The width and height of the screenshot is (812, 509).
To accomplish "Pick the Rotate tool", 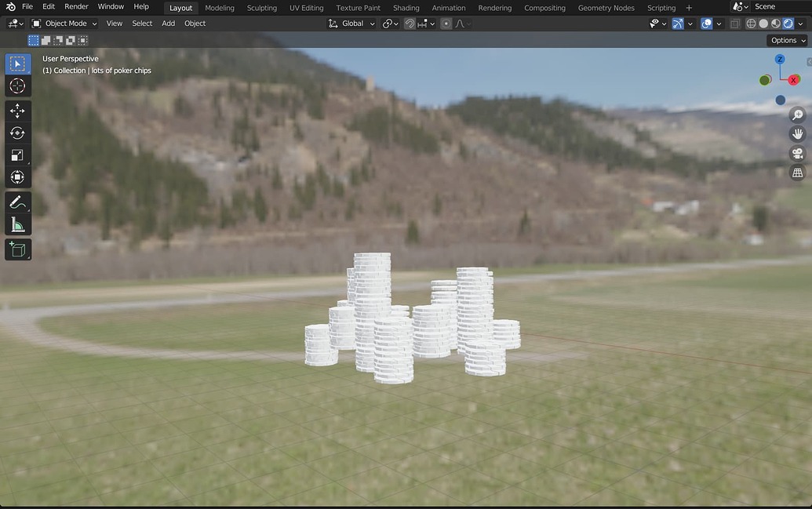I will point(17,133).
